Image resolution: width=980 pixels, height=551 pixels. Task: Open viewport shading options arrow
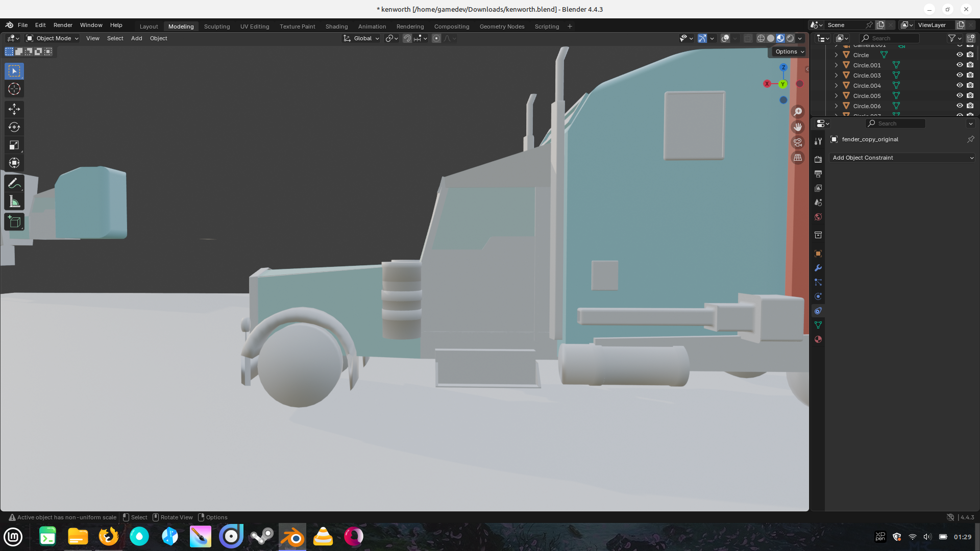pos(800,38)
